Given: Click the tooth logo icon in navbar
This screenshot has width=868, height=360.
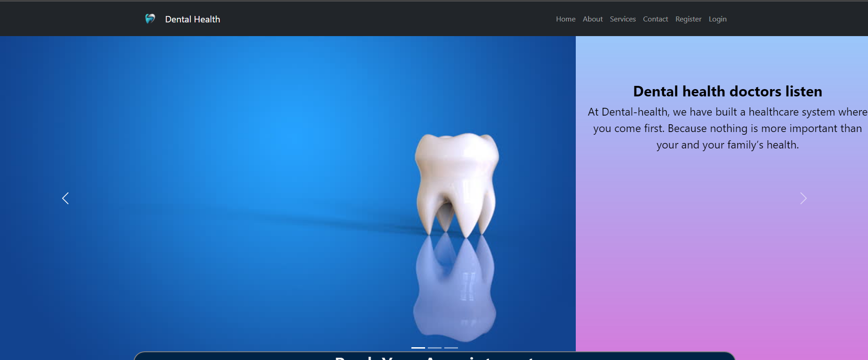Looking at the screenshot, I should click(x=150, y=19).
